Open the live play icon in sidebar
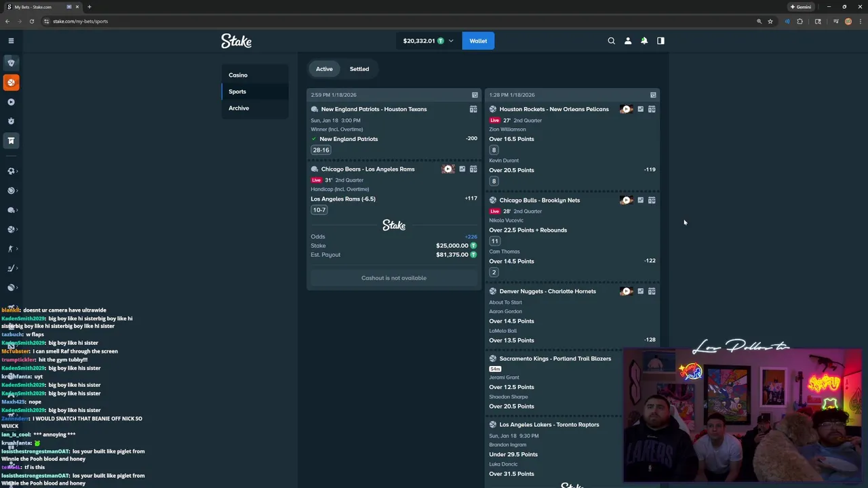The image size is (868, 488). pyautogui.click(x=11, y=102)
